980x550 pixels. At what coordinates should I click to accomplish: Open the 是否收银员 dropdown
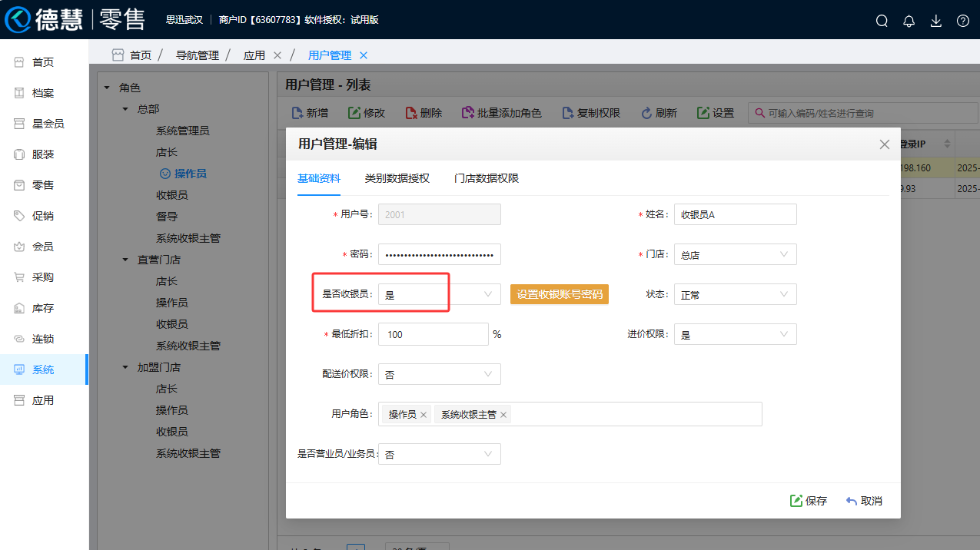[439, 294]
